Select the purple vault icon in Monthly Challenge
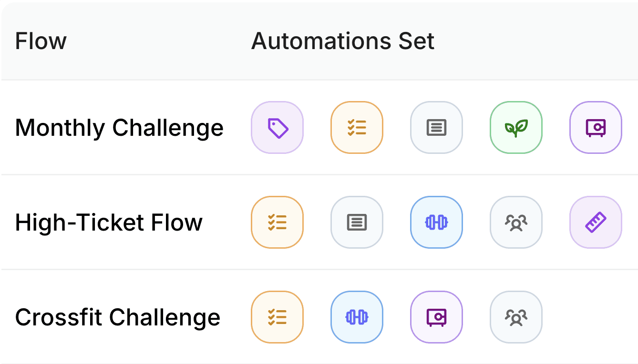638x364 pixels. (596, 127)
